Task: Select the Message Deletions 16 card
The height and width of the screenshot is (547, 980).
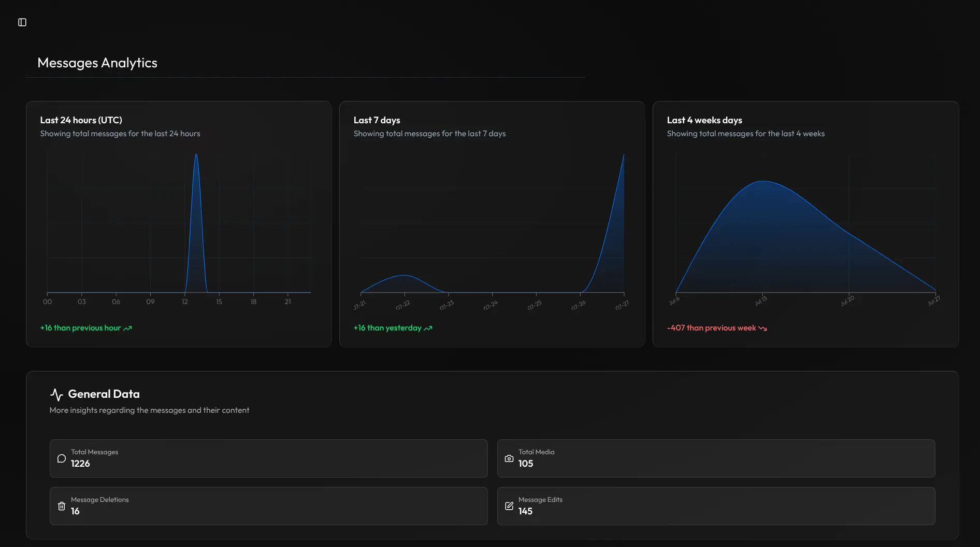Action: click(x=268, y=506)
